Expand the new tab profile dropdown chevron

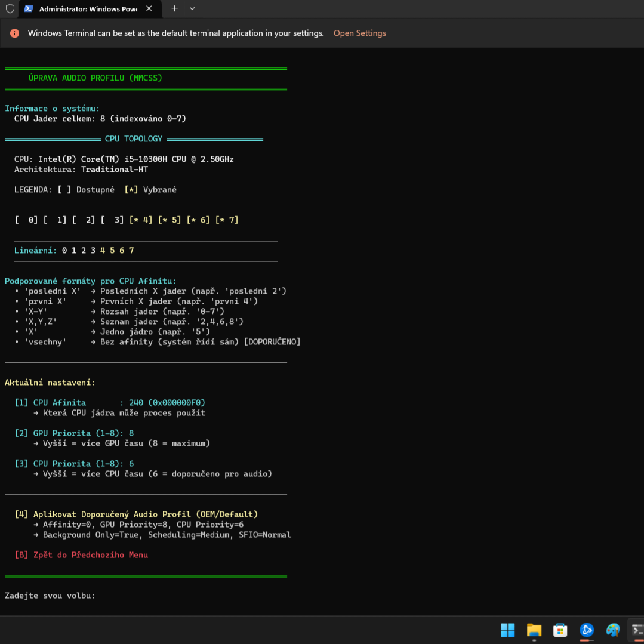click(x=192, y=9)
